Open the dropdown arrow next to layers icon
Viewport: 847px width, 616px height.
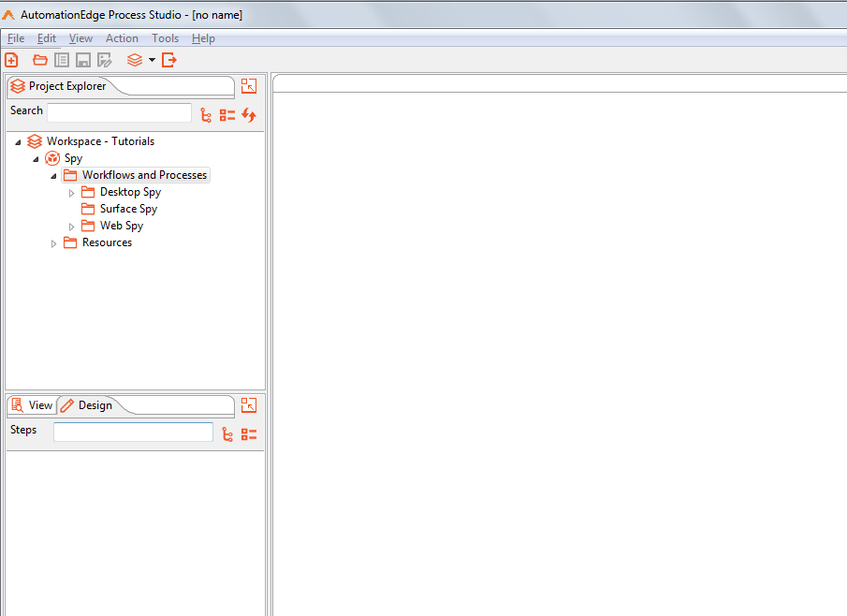click(152, 60)
